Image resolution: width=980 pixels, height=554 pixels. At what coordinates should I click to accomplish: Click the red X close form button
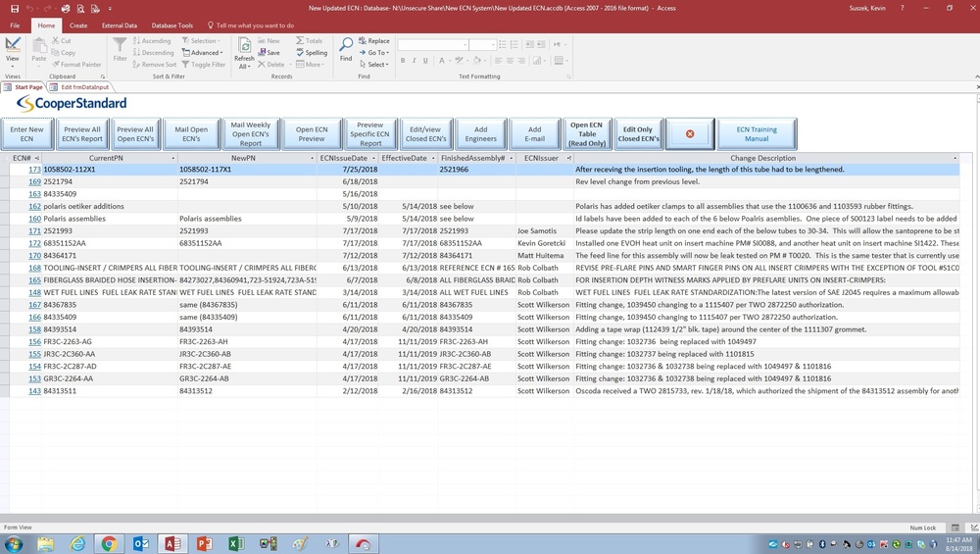click(690, 134)
